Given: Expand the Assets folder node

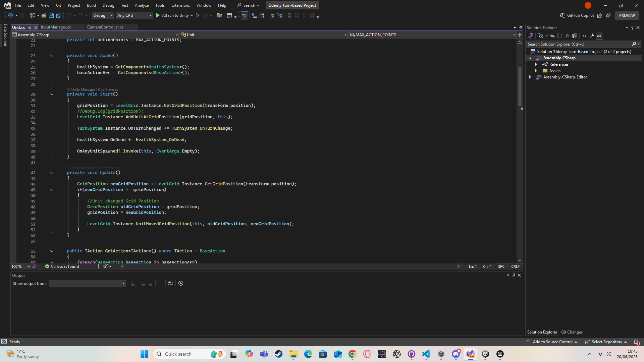Looking at the screenshot, I should point(536,71).
